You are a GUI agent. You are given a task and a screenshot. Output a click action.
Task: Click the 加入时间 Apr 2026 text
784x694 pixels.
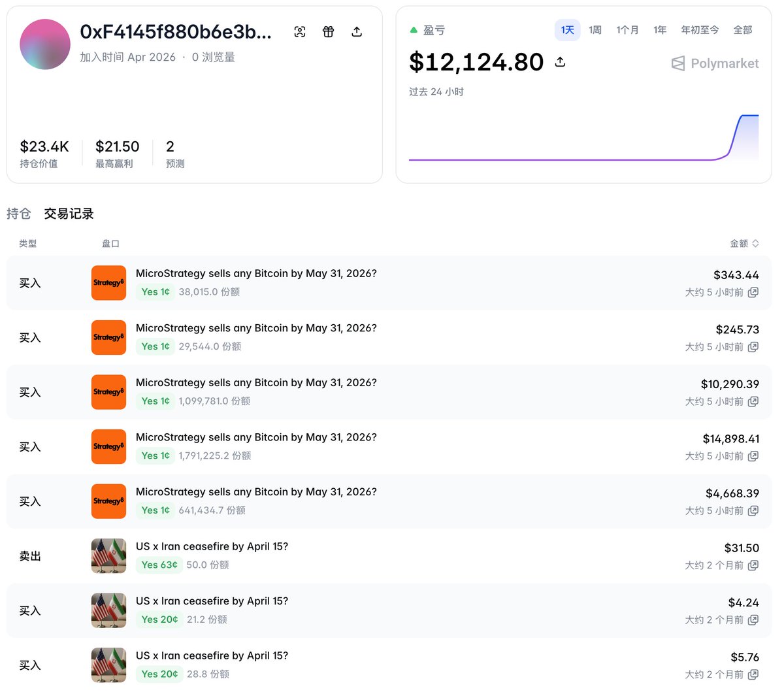128,57
